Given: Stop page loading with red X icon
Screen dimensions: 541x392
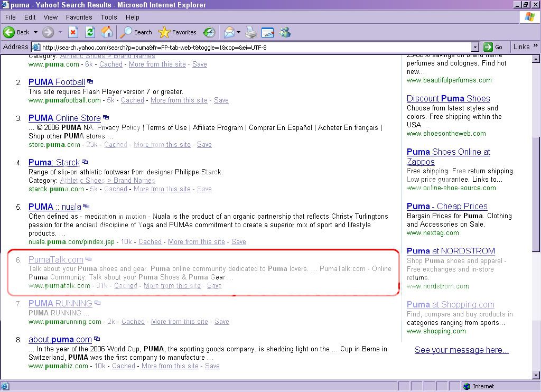Looking at the screenshot, I should coord(73,32).
